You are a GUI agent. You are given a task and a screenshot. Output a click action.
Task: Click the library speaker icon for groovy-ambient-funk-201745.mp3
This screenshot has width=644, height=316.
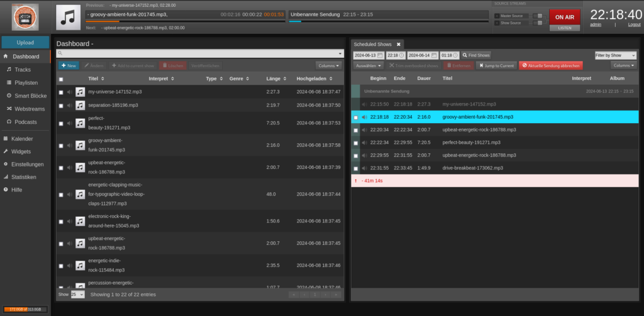pyautogui.click(x=70, y=145)
